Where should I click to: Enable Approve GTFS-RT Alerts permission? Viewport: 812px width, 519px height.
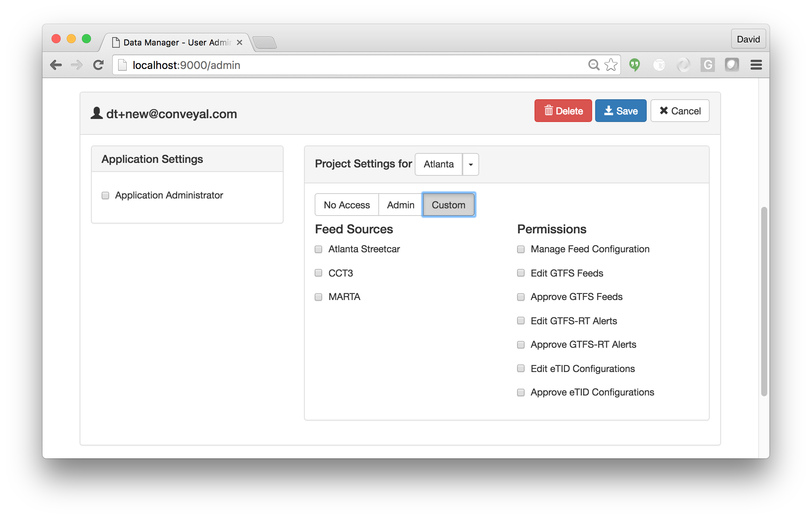point(521,345)
